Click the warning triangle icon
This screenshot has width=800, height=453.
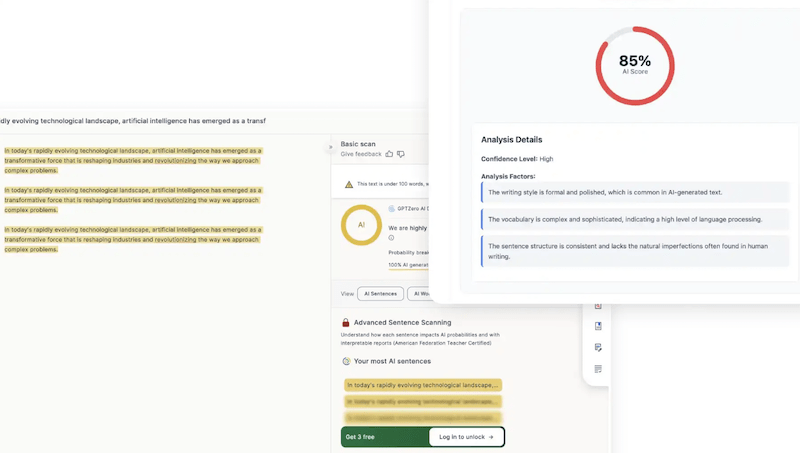click(x=348, y=184)
